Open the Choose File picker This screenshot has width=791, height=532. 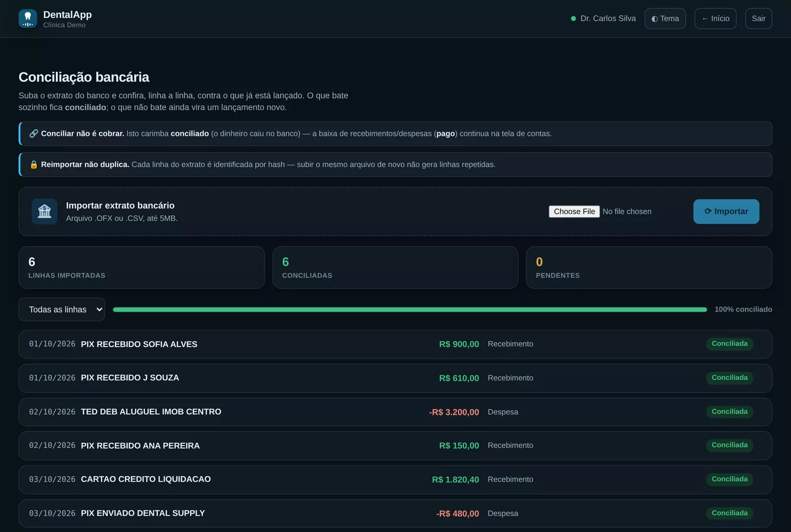(574, 212)
